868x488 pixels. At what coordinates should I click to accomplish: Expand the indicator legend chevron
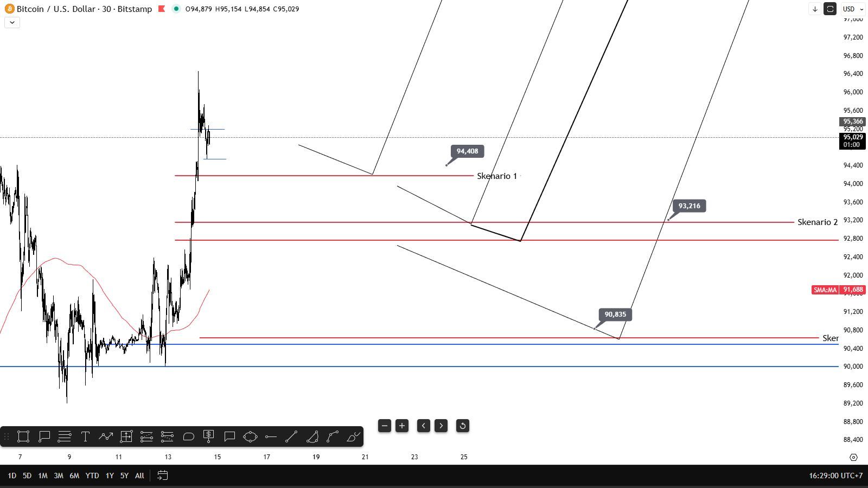tap(12, 22)
